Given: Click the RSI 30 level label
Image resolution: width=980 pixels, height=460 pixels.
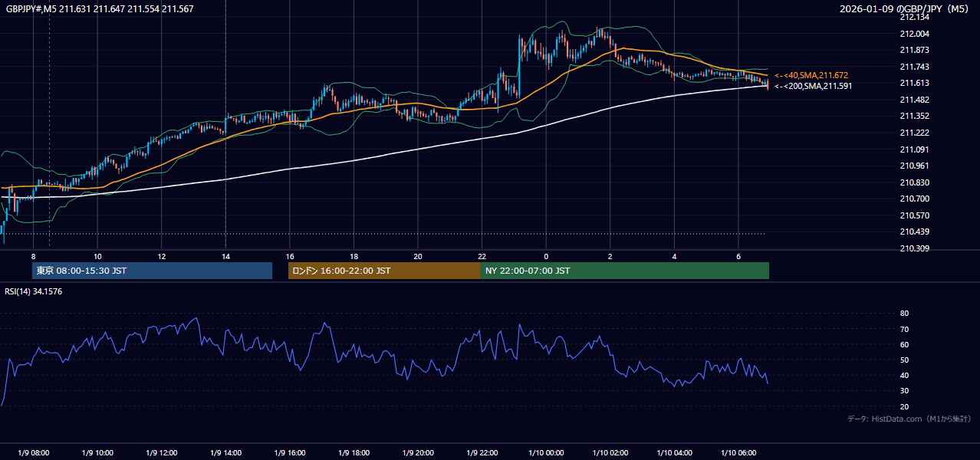Looking at the screenshot, I should click(904, 390).
